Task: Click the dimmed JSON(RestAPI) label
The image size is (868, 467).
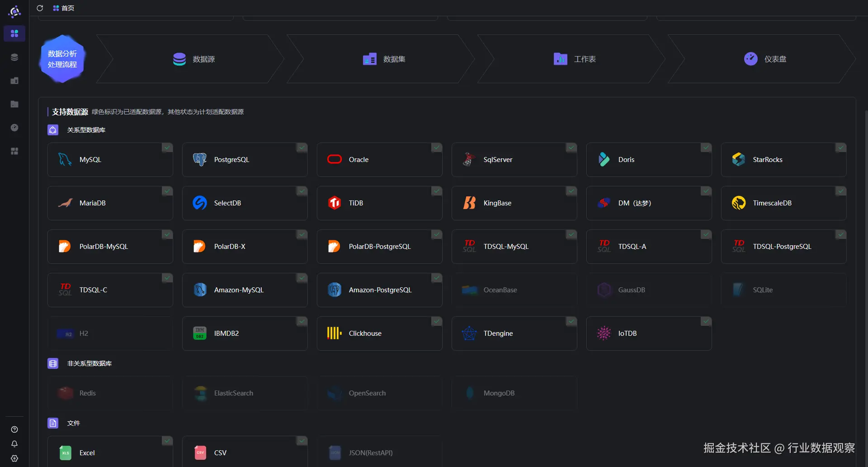Action: [371, 453]
